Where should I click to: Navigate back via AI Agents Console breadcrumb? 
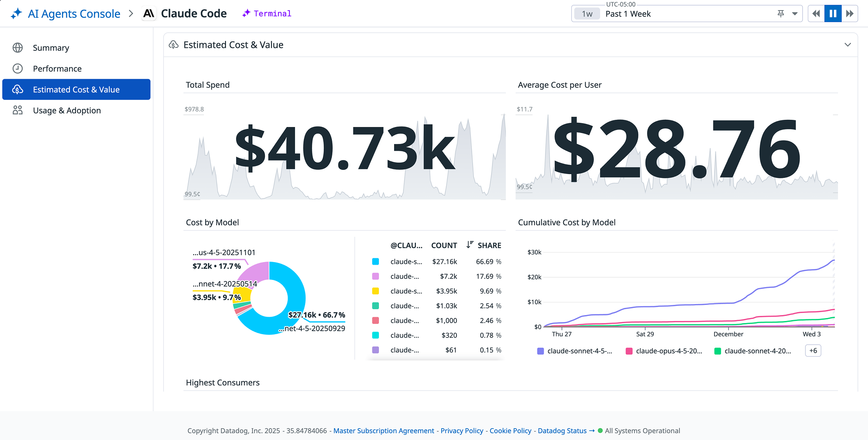[73, 13]
